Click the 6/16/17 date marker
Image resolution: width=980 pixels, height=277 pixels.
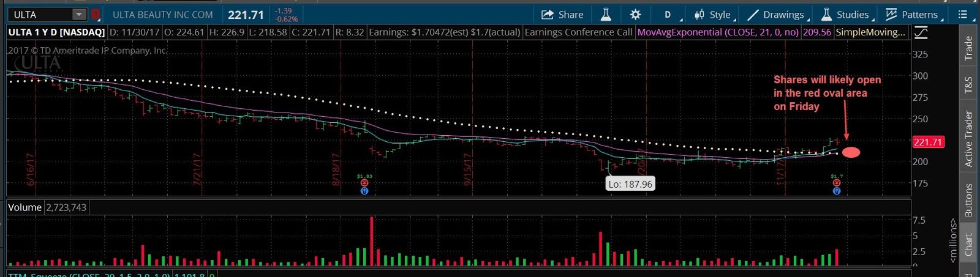click(x=31, y=169)
